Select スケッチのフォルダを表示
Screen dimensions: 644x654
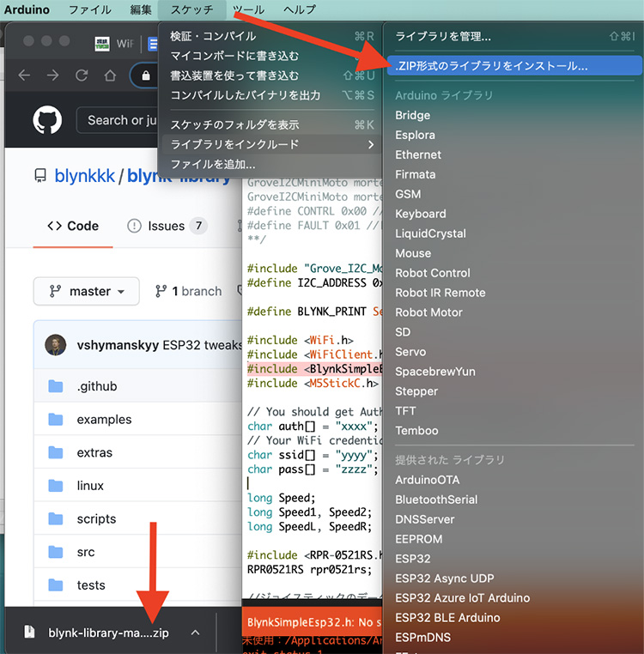[x=271, y=124]
